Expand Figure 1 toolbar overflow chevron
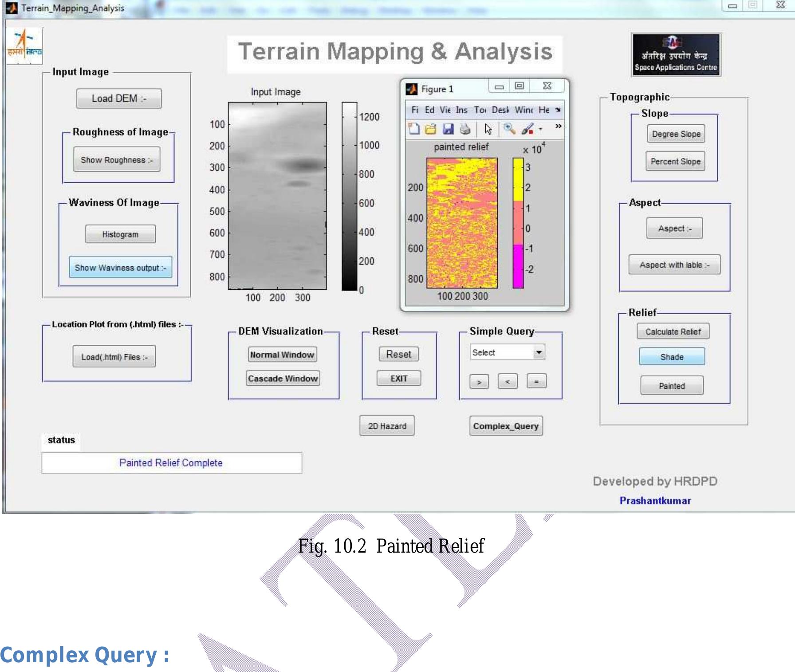The image size is (795, 672). [558, 126]
